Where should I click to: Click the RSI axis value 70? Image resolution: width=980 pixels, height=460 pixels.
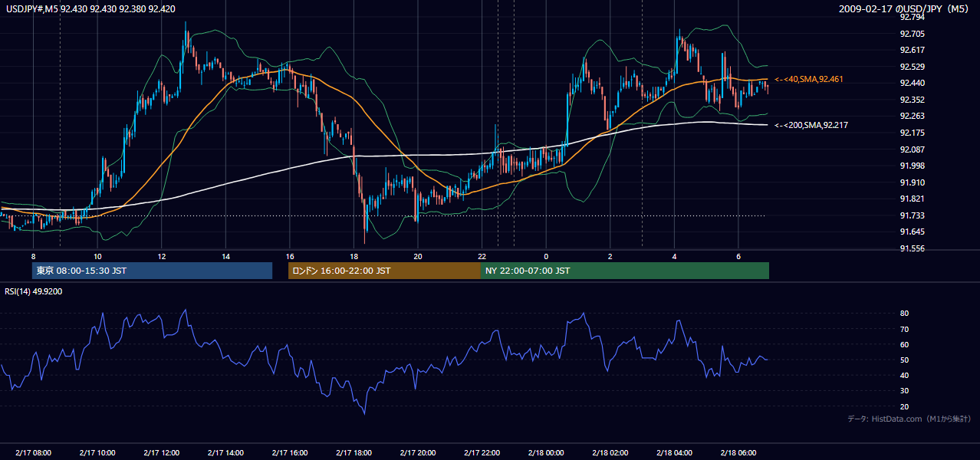point(905,330)
